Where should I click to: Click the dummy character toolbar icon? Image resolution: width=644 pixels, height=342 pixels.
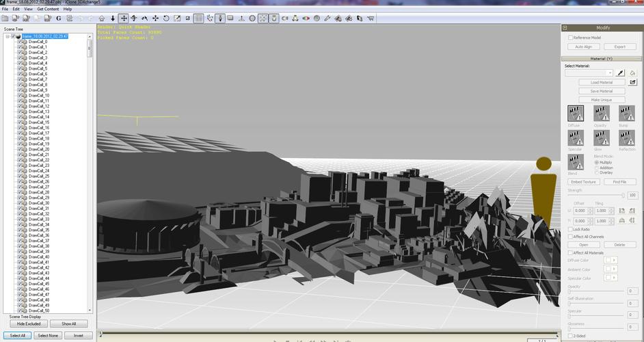(220, 18)
